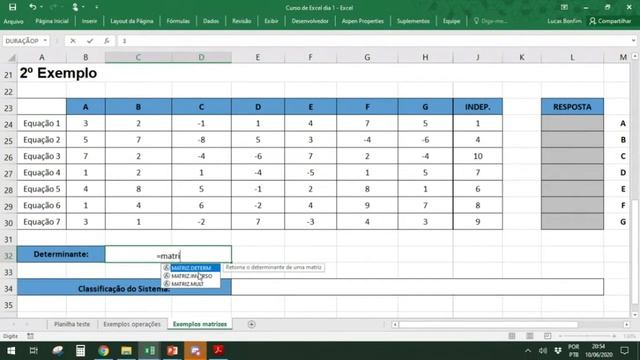Switch to Page Break Preview icon
The width and height of the screenshot is (640, 360).
point(547,336)
